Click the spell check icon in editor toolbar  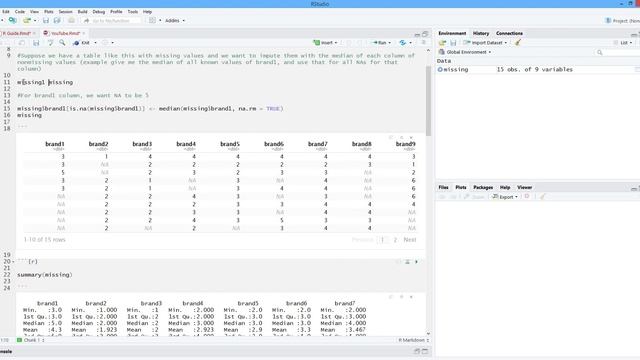tap(51, 43)
